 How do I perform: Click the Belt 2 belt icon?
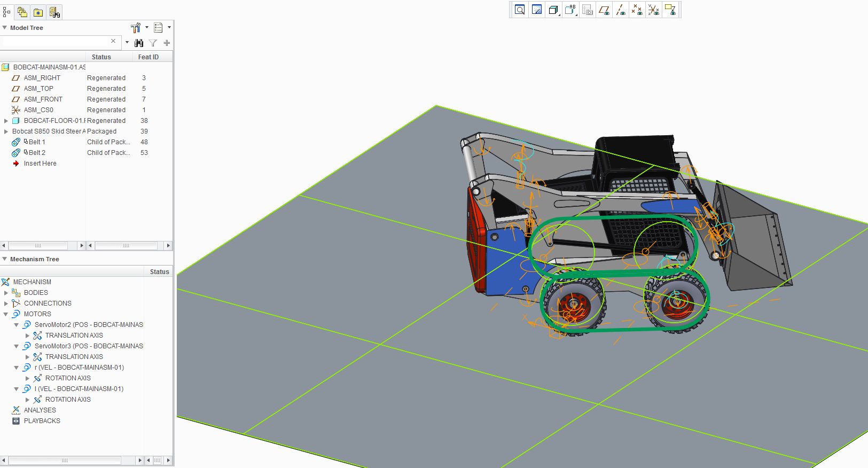pos(16,153)
